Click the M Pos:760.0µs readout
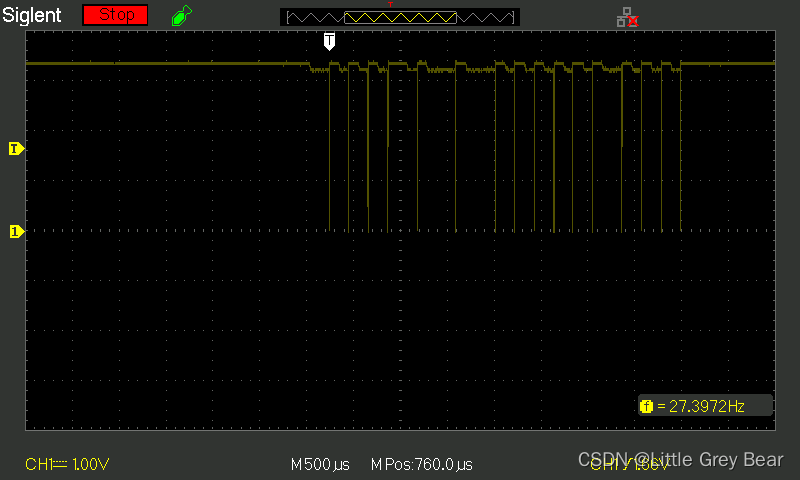 pyautogui.click(x=421, y=465)
